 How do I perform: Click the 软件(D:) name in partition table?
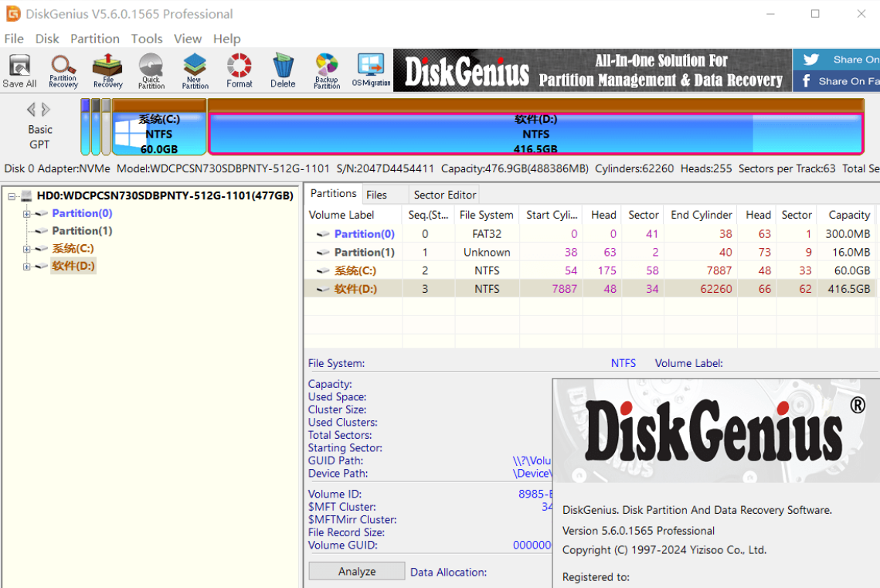click(355, 290)
